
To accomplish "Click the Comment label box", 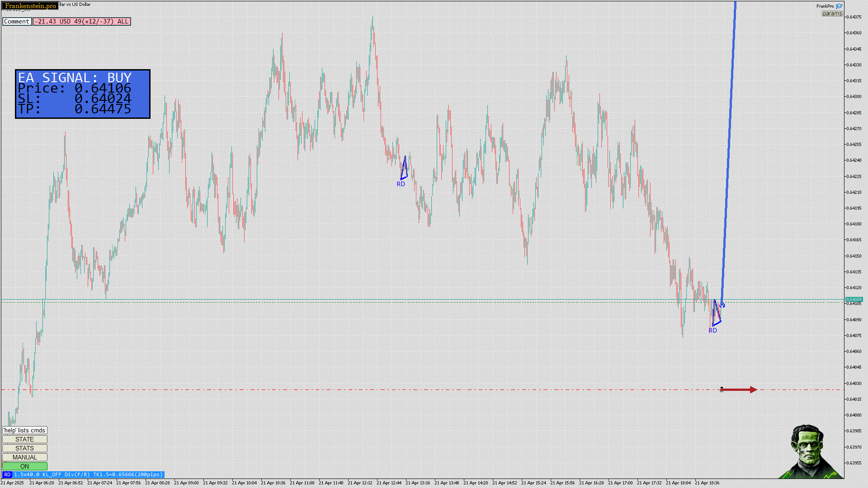I will pos(17,21).
